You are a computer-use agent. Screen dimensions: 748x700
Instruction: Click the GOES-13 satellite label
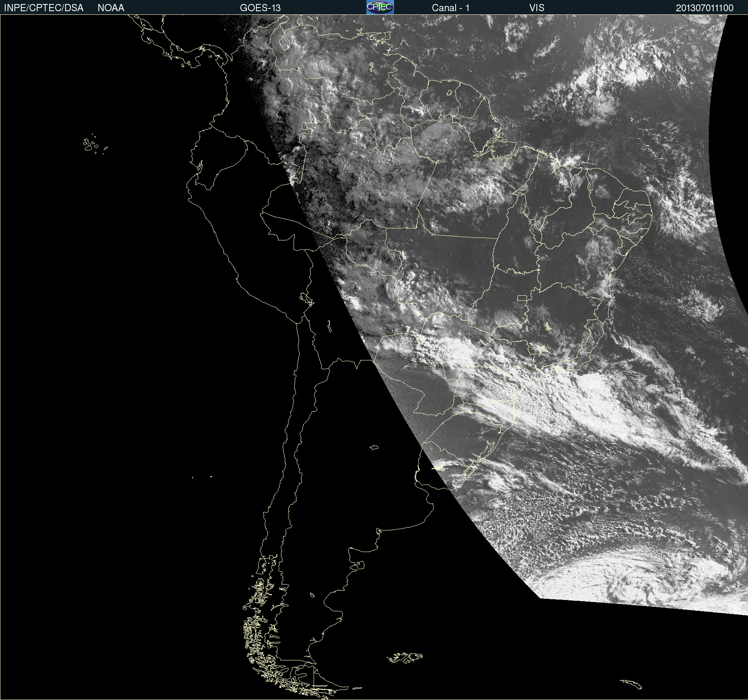[x=260, y=8]
